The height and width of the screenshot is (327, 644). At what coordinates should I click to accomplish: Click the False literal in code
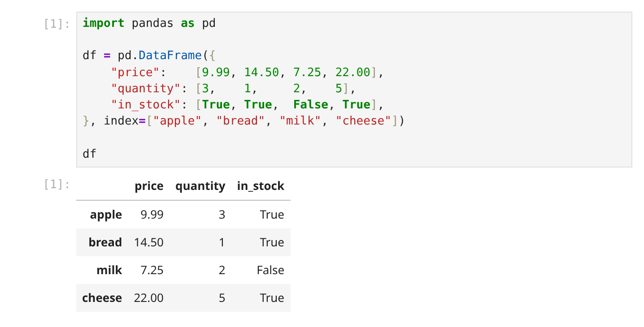(x=311, y=105)
